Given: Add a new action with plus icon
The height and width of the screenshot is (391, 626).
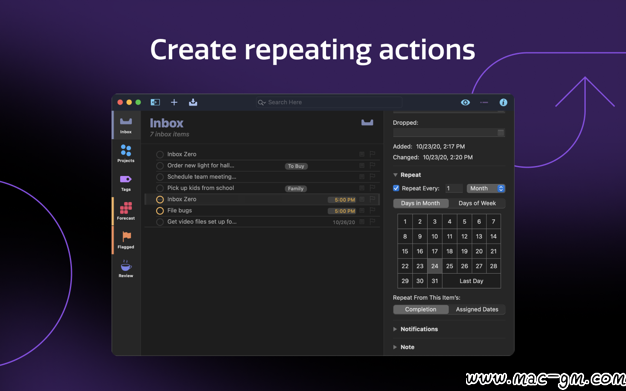Looking at the screenshot, I should (x=174, y=102).
